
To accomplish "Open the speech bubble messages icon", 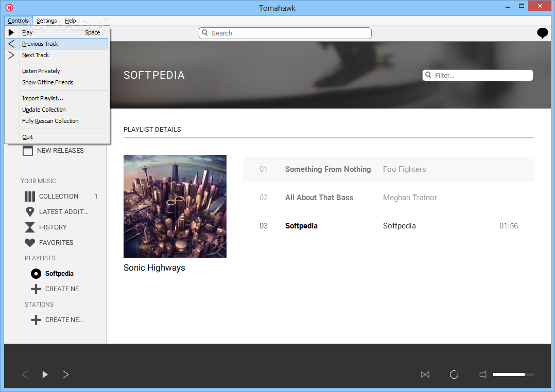I will 542,33.
